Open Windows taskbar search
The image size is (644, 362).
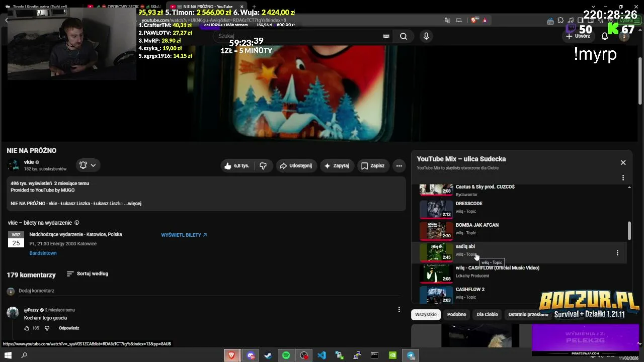(x=24, y=355)
